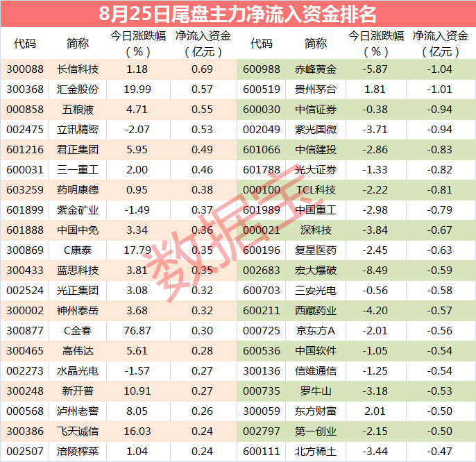This screenshot has width=476, height=462.
Task: Click stock name 汇金股份
Action: (78, 89)
